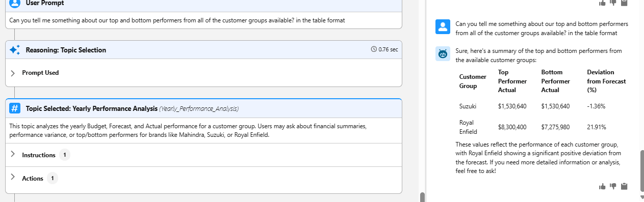Click the thumbs up icon below the response
Image resolution: width=644 pixels, height=202 pixels.
tap(602, 186)
